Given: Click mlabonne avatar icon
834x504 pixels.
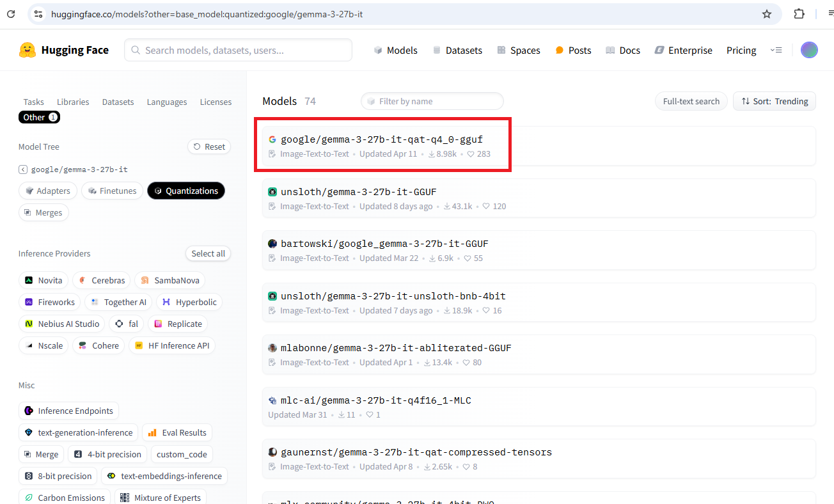Looking at the screenshot, I should [272, 348].
